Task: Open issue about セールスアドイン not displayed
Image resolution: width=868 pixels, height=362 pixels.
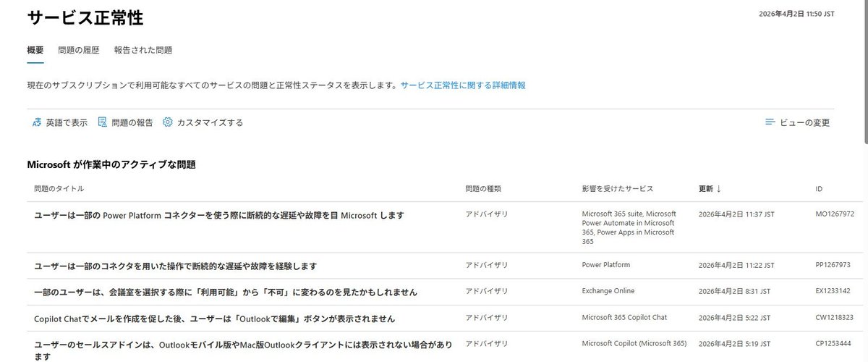Action: (x=242, y=350)
